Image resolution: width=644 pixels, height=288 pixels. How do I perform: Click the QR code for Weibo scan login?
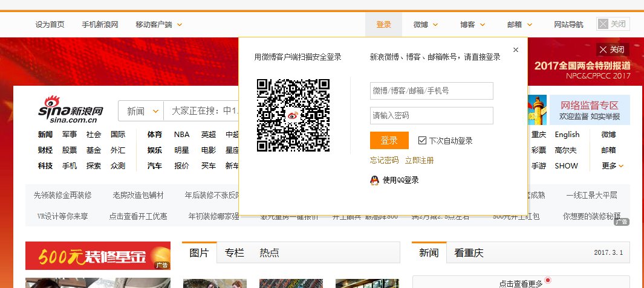coord(293,115)
